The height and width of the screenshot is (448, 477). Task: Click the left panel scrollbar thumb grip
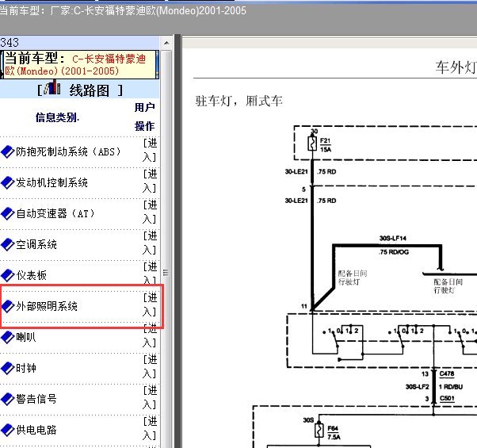click(166, 273)
